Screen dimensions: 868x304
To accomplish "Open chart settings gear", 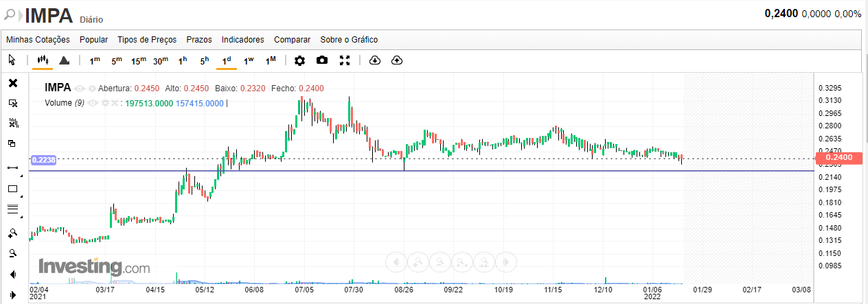I will click(x=299, y=60).
